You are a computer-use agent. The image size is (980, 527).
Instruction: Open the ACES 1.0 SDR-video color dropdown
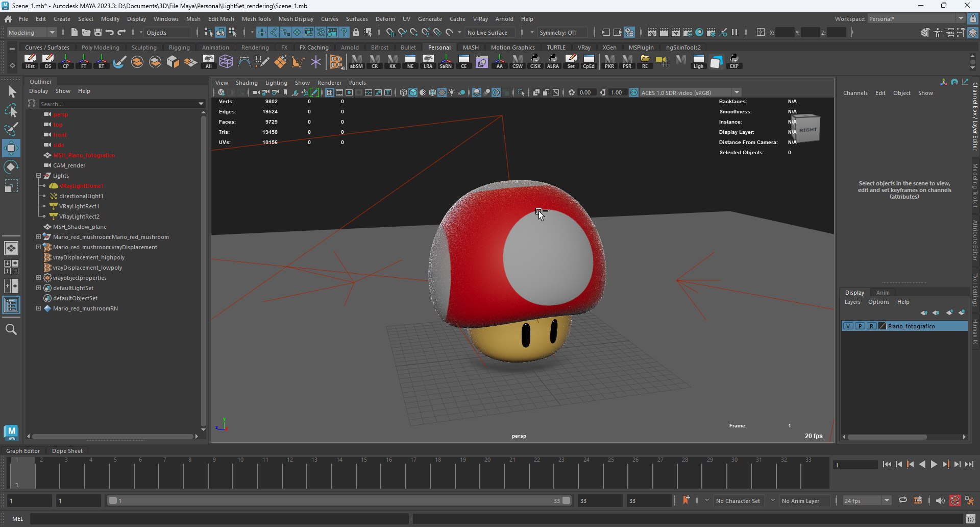[x=690, y=92]
